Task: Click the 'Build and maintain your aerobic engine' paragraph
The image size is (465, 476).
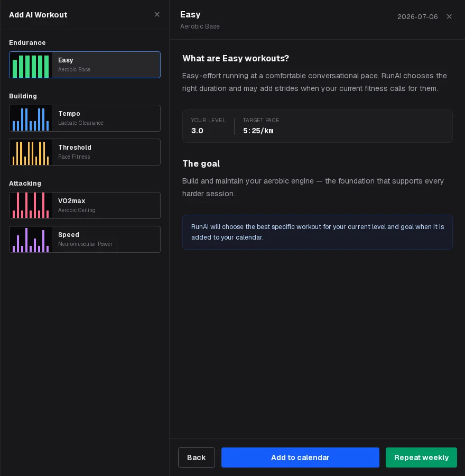Action: (x=313, y=187)
